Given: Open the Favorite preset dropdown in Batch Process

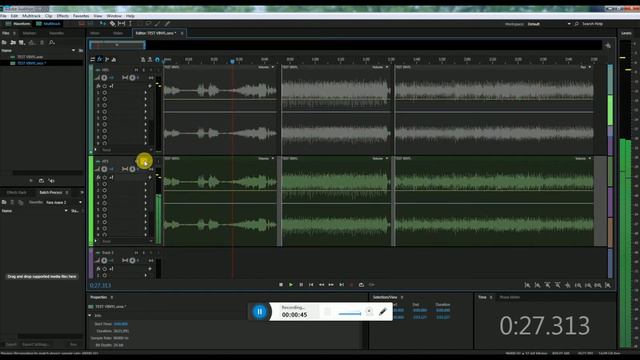Looking at the screenshot, I should [63, 202].
